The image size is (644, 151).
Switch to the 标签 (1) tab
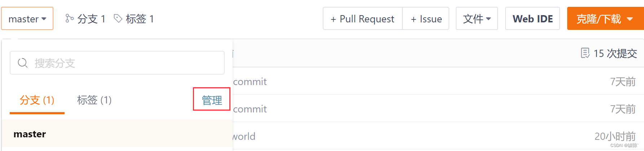click(x=94, y=100)
